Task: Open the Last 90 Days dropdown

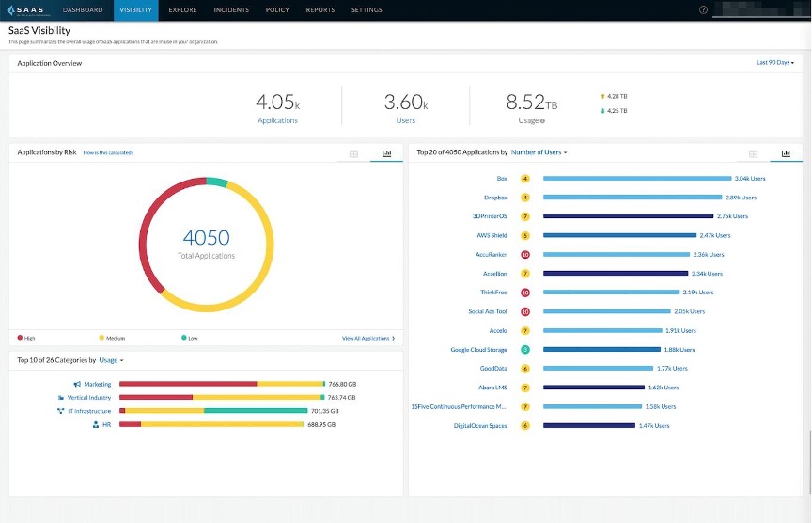Action: 775,63
